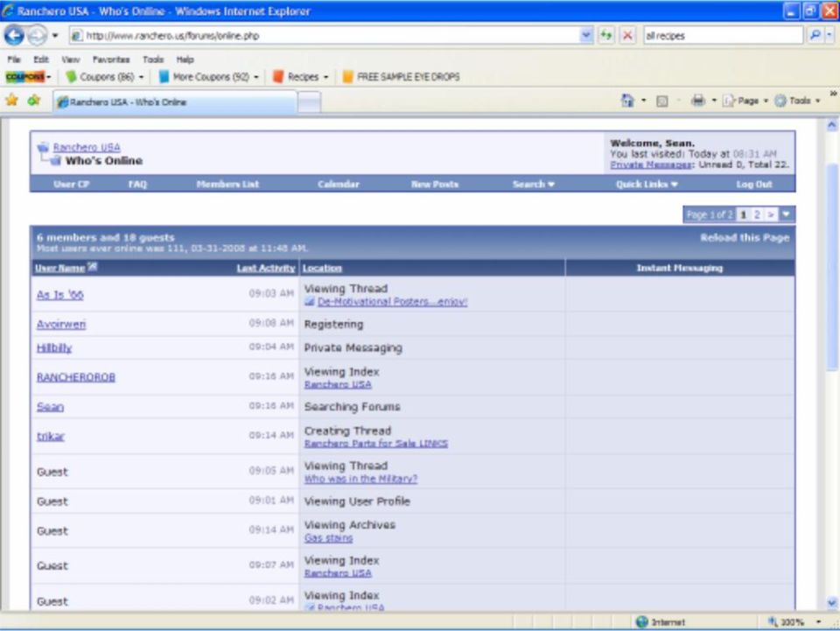
Task: Click New Posts in forum navbar
Action: [435, 184]
